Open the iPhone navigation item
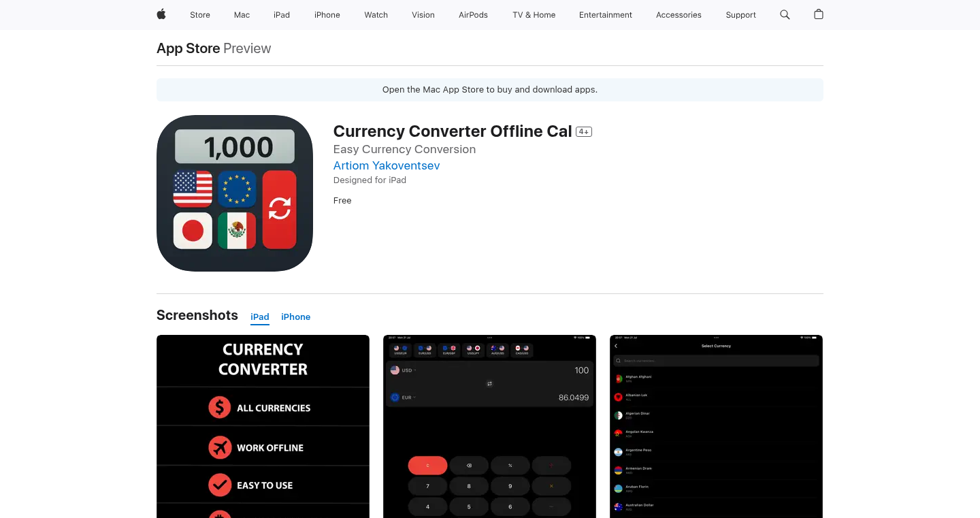 tap(327, 15)
